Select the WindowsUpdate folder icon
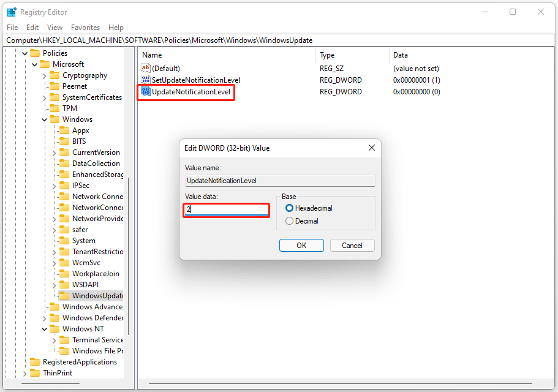Image resolution: width=558 pixels, height=392 pixels. (64, 296)
